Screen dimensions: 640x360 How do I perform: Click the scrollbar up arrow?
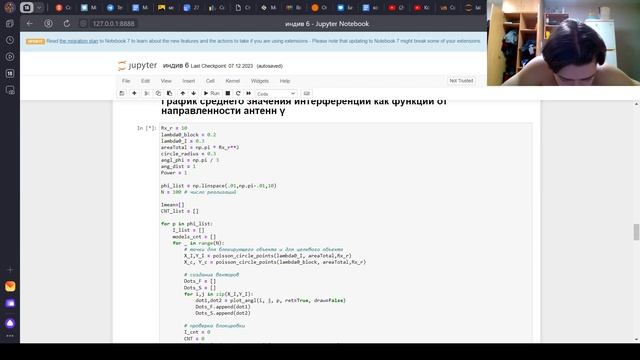tap(636, 104)
